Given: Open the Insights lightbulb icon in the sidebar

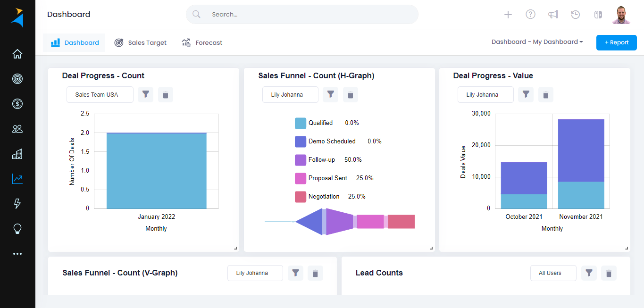Looking at the screenshot, I should pyautogui.click(x=17, y=229).
